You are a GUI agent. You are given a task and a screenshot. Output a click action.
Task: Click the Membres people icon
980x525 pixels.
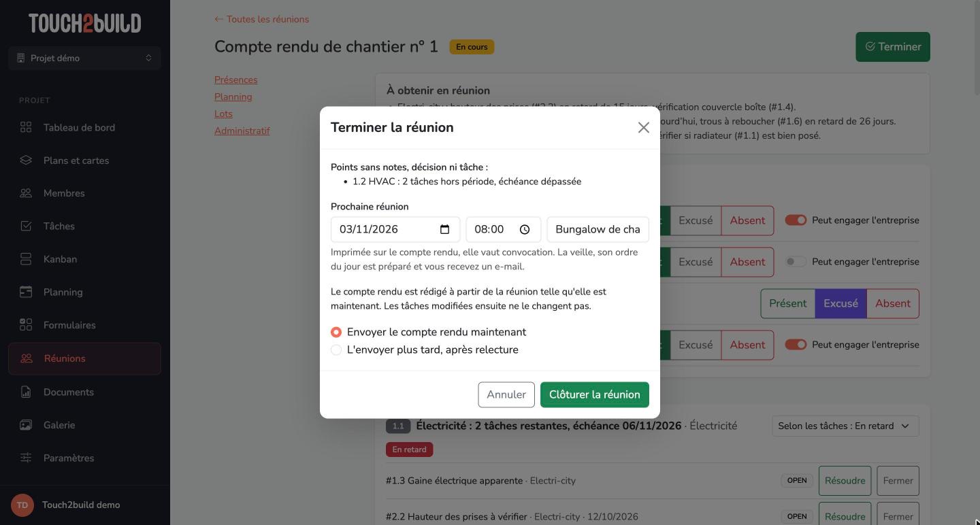tap(26, 193)
